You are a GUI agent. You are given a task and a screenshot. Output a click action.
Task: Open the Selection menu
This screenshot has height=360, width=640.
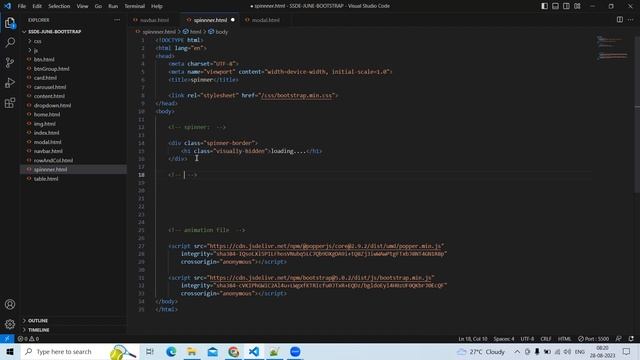tap(59, 6)
